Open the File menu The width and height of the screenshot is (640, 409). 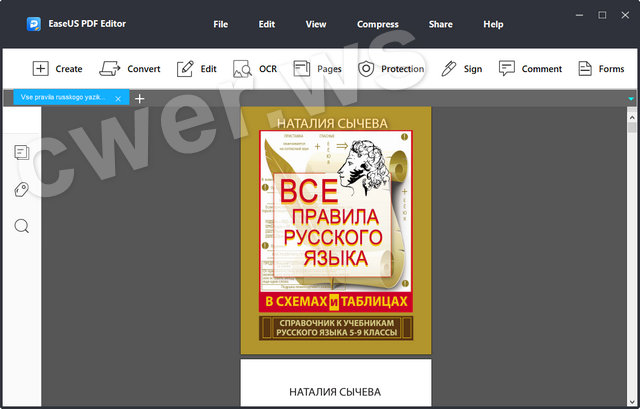point(220,24)
